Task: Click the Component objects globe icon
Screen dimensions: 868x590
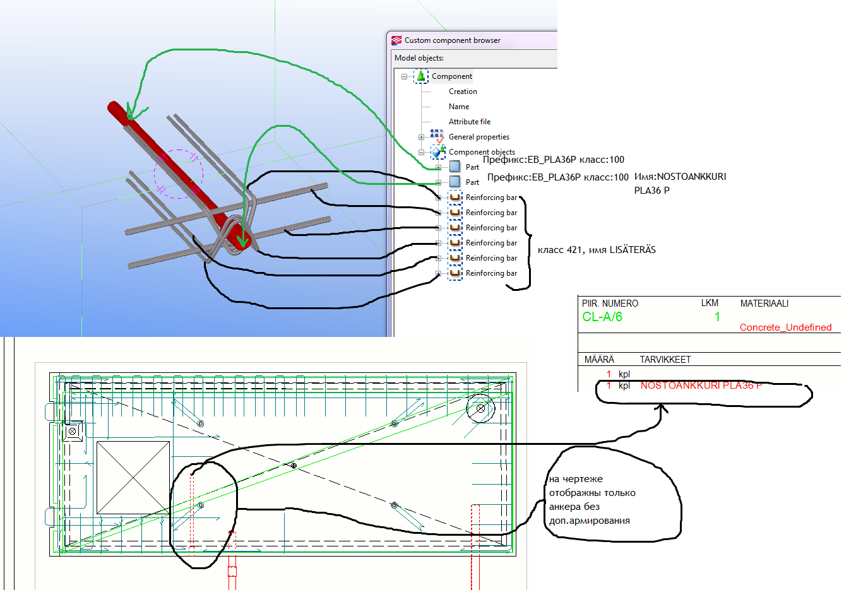Action: coord(437,152)
